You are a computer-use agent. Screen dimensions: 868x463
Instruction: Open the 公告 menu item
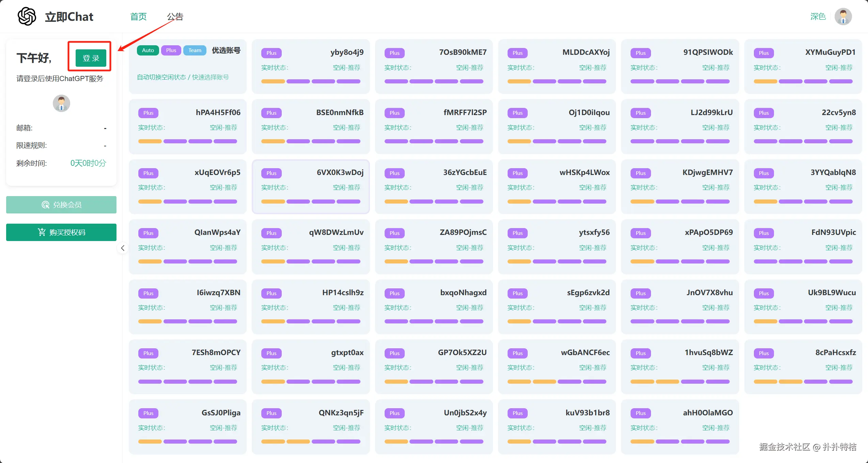[x=175, y=16]
